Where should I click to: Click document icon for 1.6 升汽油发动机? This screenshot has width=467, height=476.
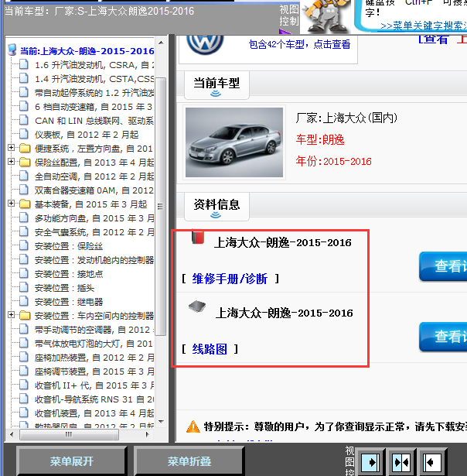pos(24,65)
